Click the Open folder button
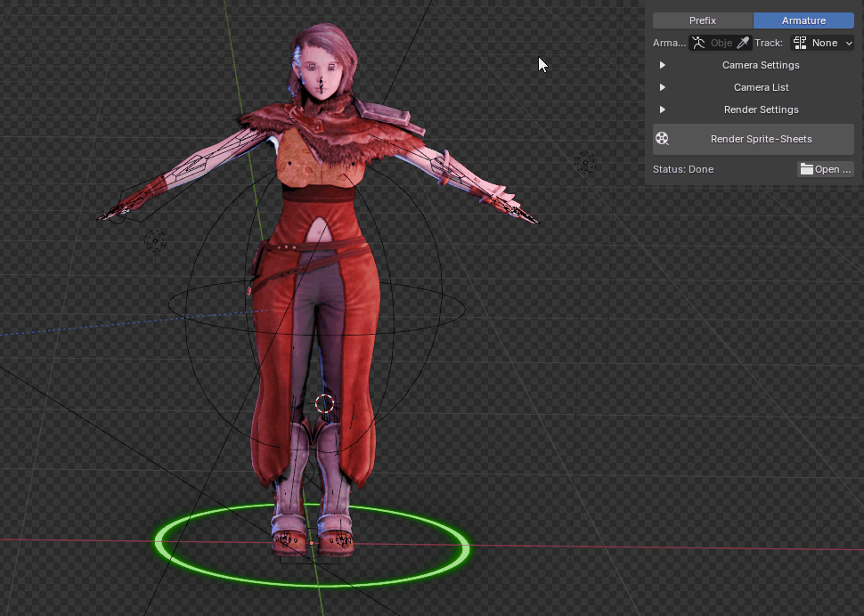Viewport: 864px width, 616px height. click(x=826, y=169)
